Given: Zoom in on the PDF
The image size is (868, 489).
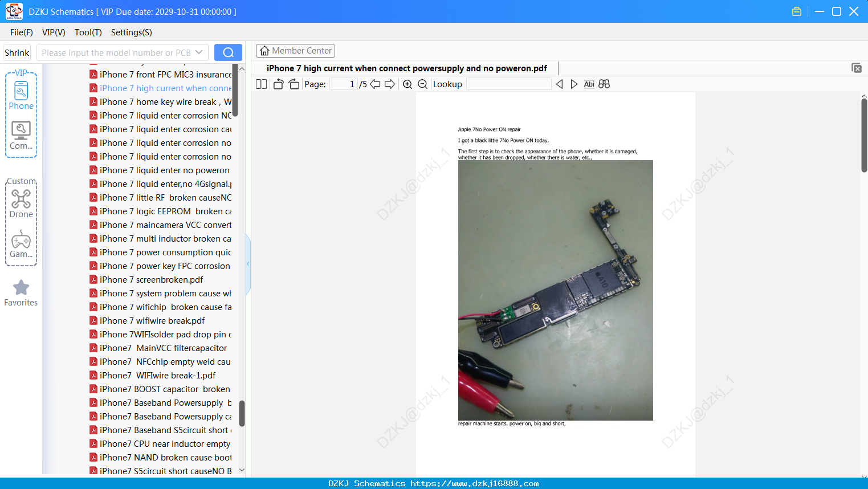Looking at the screenshot, I should coord(407,84).
